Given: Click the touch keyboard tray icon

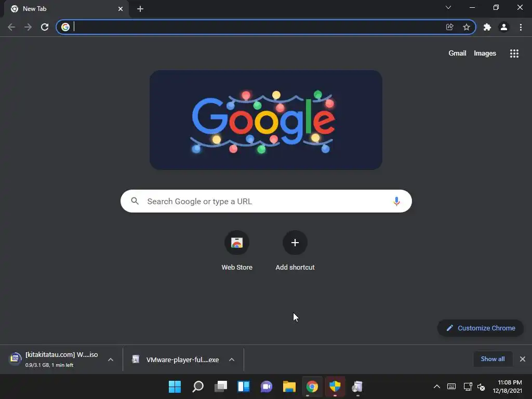Looking at the screenshot, I should click(451, 387).
